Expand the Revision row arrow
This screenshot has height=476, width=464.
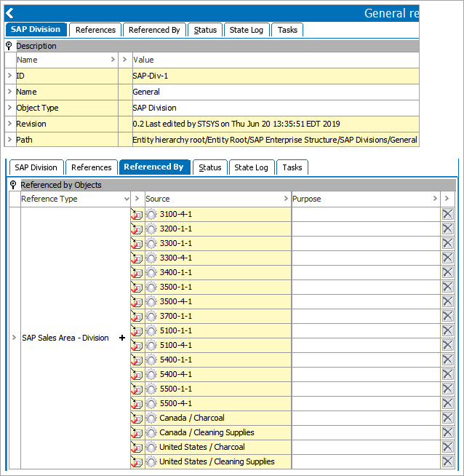point(9,124)
